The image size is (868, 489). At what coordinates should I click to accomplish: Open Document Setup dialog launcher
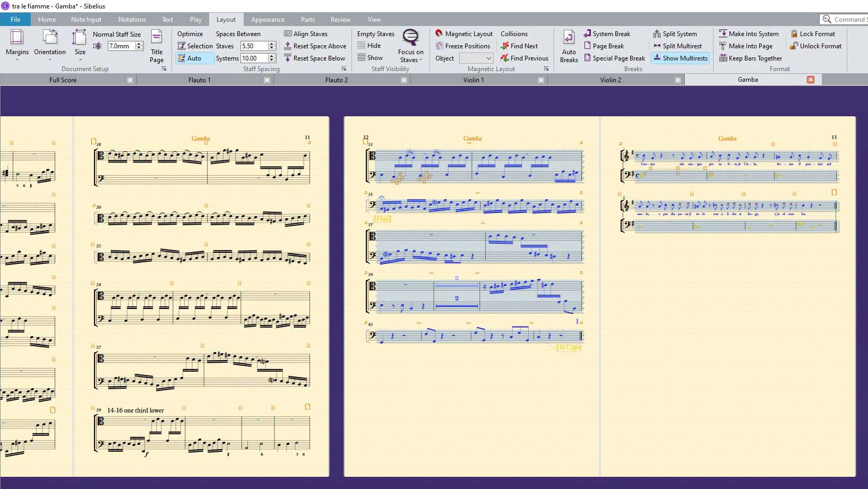pos(164,69)
